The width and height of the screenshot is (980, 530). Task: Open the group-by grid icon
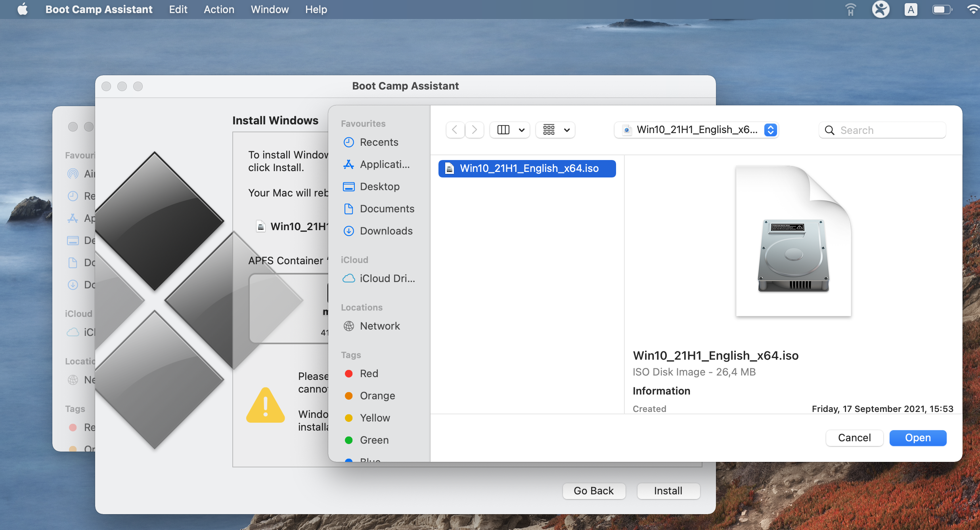[x=549, y=130]
